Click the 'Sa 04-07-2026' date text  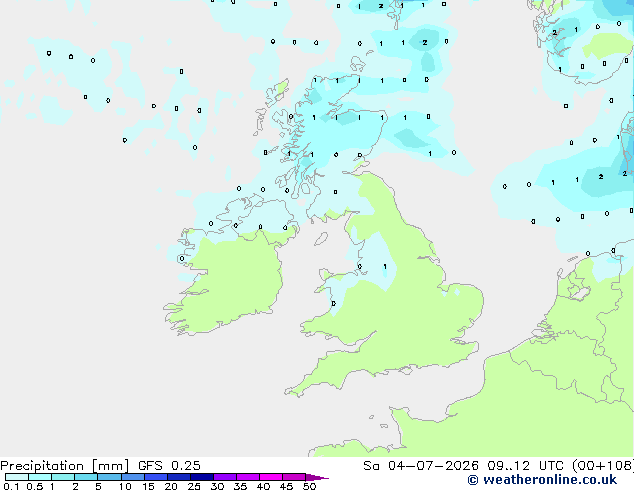click(x=421, y=466)
